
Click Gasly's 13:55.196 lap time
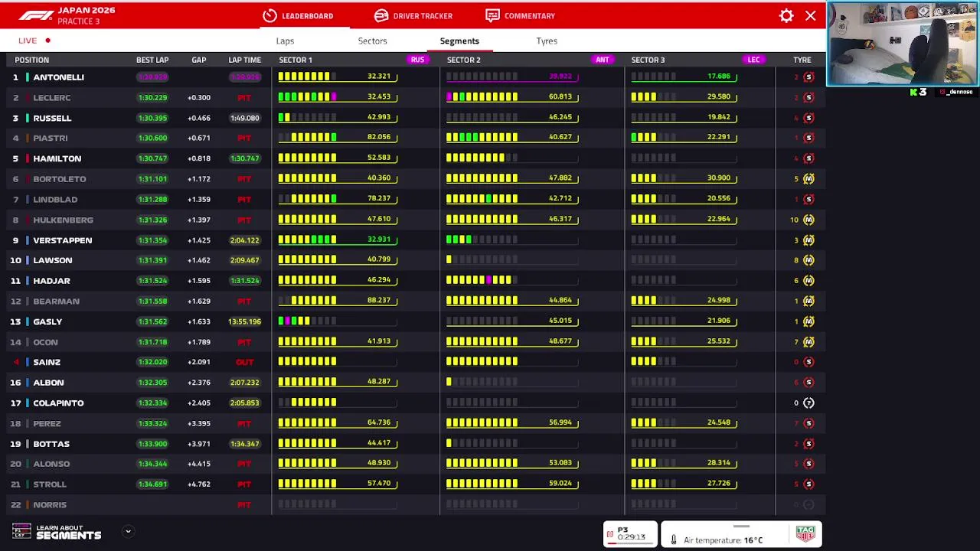[244, 321]
